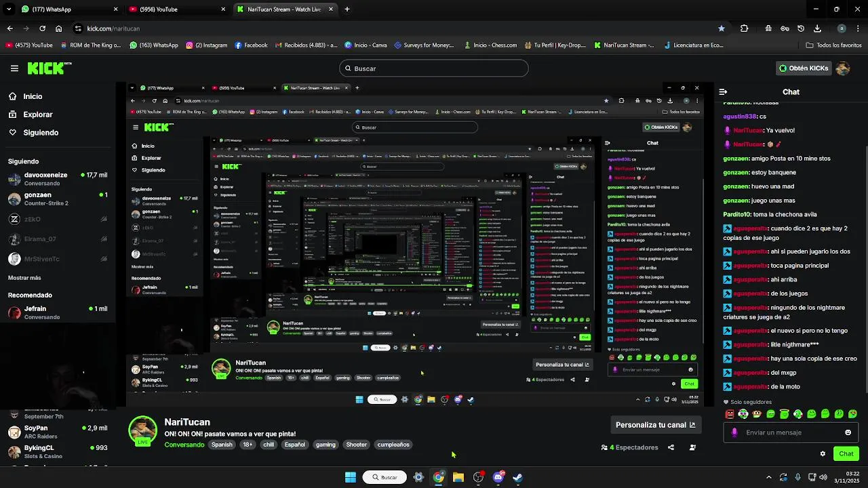Open the Inicio - Chess.com bookmark
868x488 pixels.
[x=490, y=45]
